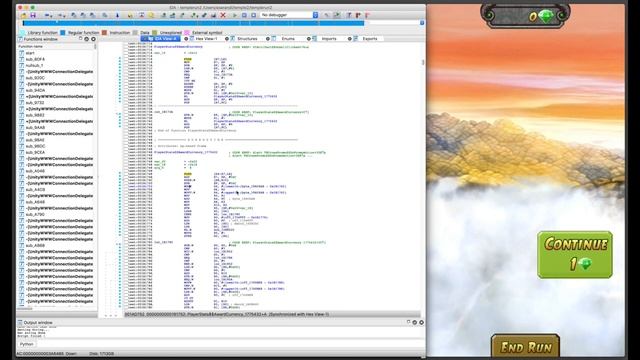
Task: Click the End Run button in the game
Action: coord(525,346)
